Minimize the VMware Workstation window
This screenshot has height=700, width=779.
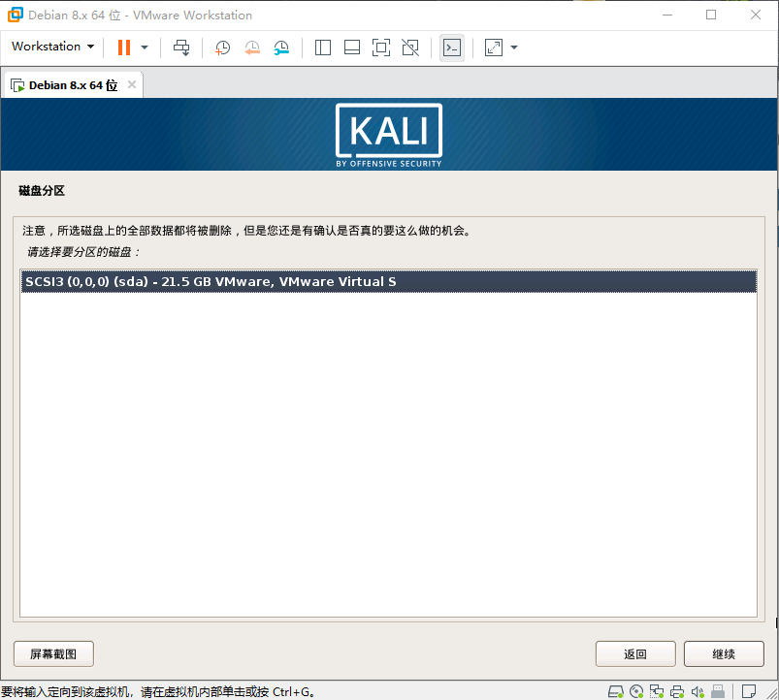click(667, 15)
